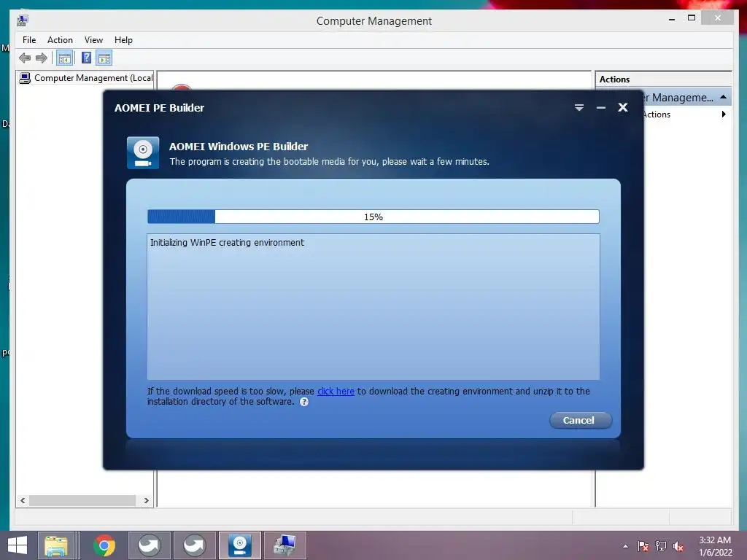Click the Forward arrow in Computer Management toolbar
This screenshot has height=560, width=747.
point(42,58)
